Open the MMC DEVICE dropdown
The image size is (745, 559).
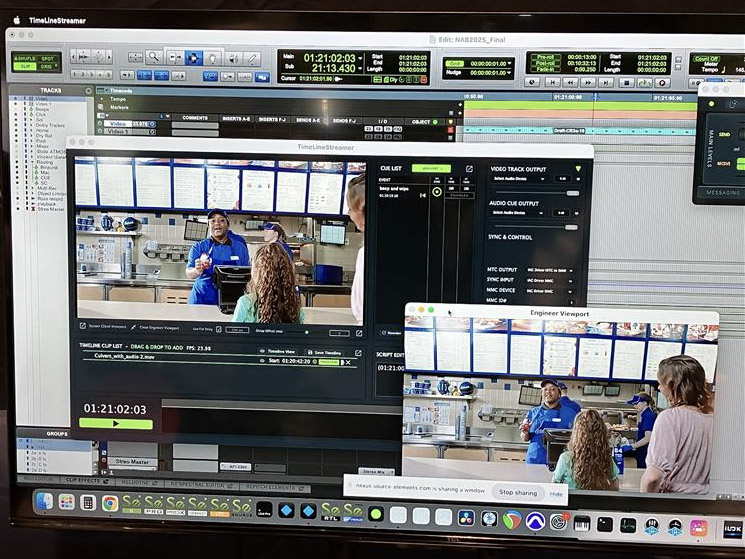(x=549, y=291)
